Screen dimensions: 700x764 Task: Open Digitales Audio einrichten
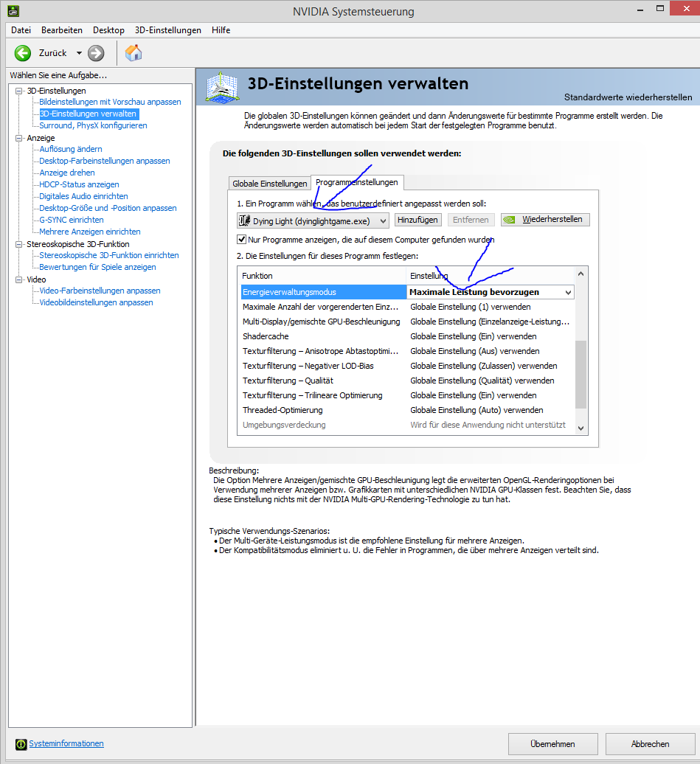84,196
